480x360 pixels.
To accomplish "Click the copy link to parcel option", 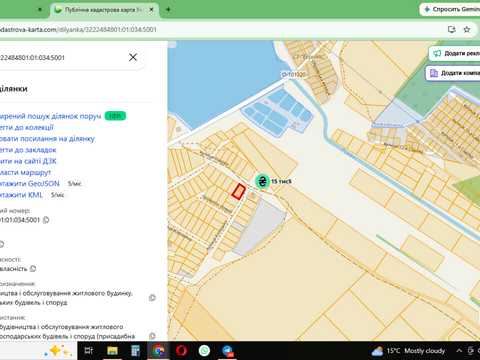I will pos(47,139).
